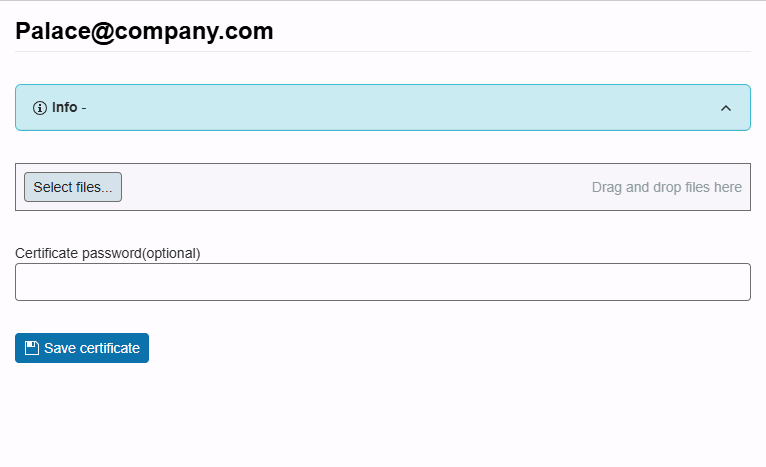Click the 'Certificate password(optional)' label
766x467 pixels.
[107, 253]
